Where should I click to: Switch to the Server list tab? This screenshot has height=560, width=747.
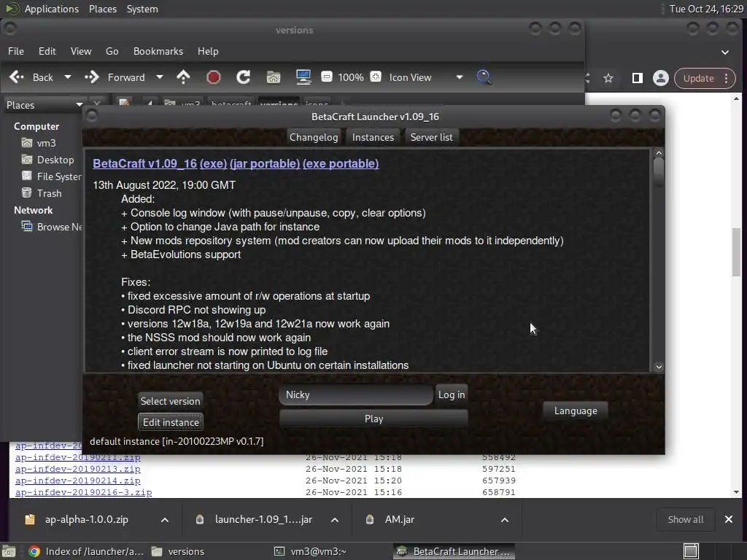coord(432,137)
